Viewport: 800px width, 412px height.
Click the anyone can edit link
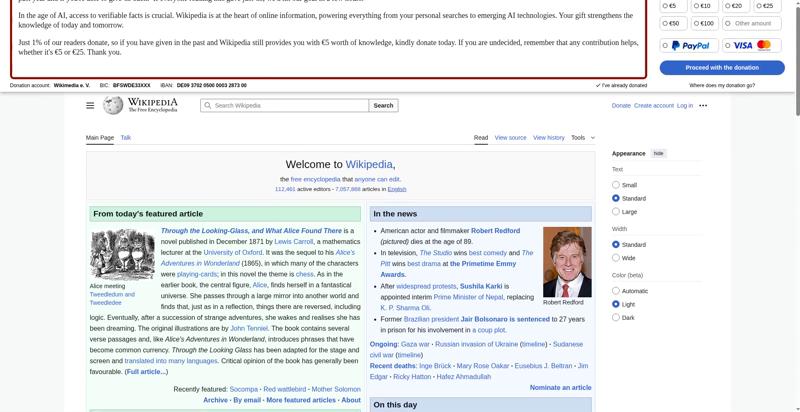[377, 179]
